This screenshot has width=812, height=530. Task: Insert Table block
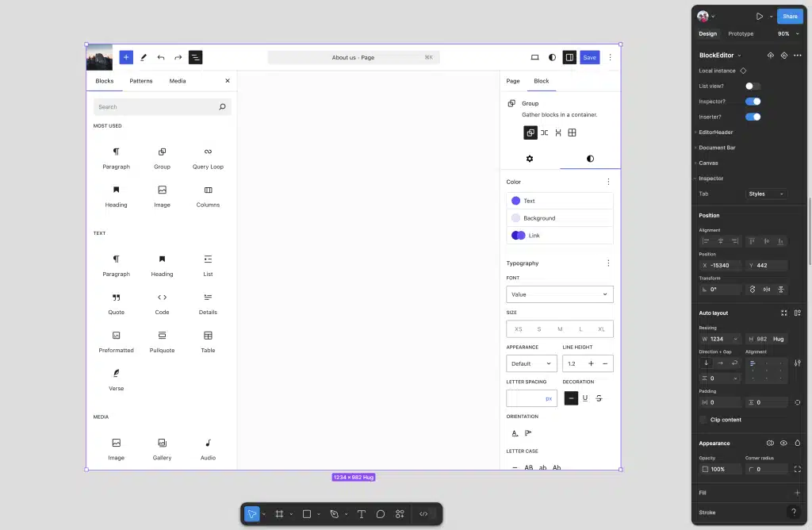point(208,343)
